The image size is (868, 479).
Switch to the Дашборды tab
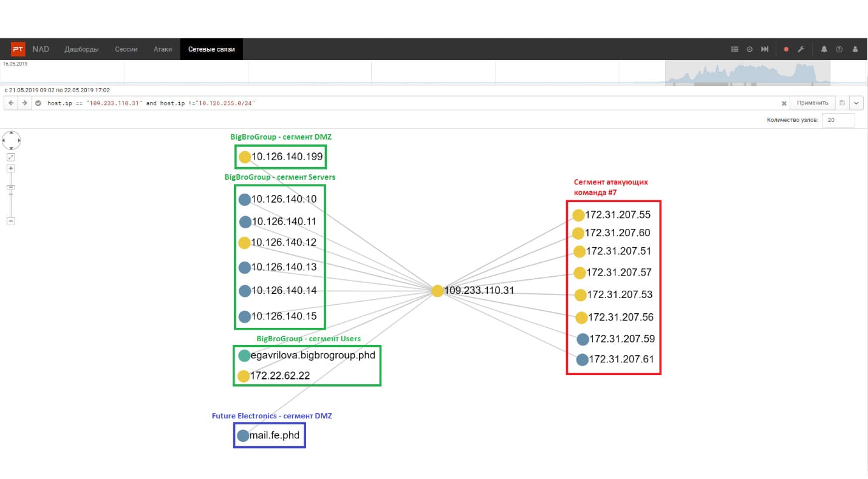pyautogui.click(x=81, y=49)
